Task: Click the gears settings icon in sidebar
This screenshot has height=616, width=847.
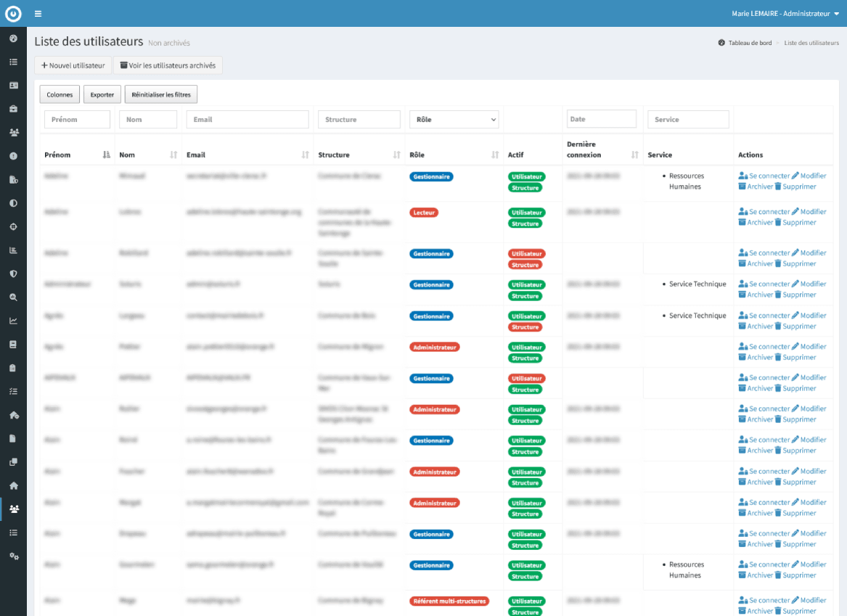Action: coord(13,556)
